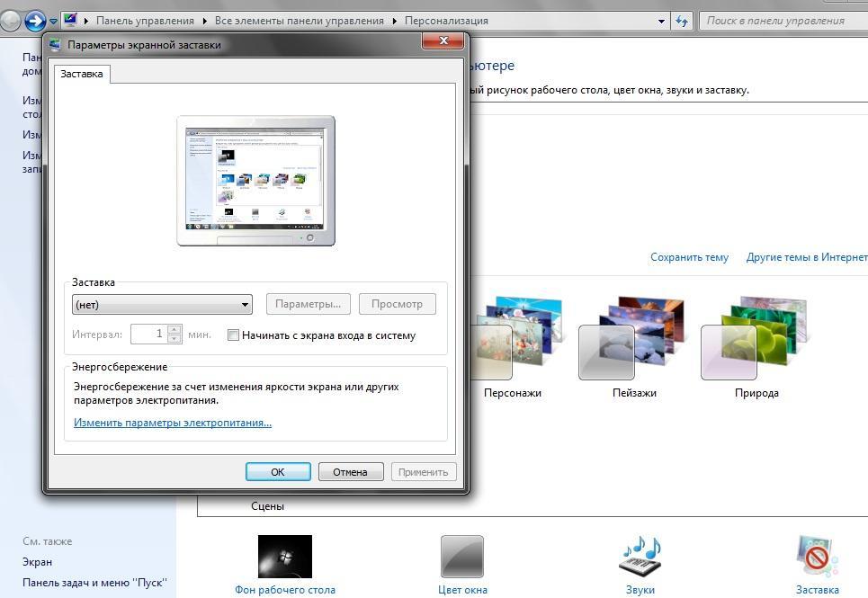Click the Window Color (Цвет окна) icon
Image resolution: width=868 pixels, height=598 pixels.
[462, 557]
